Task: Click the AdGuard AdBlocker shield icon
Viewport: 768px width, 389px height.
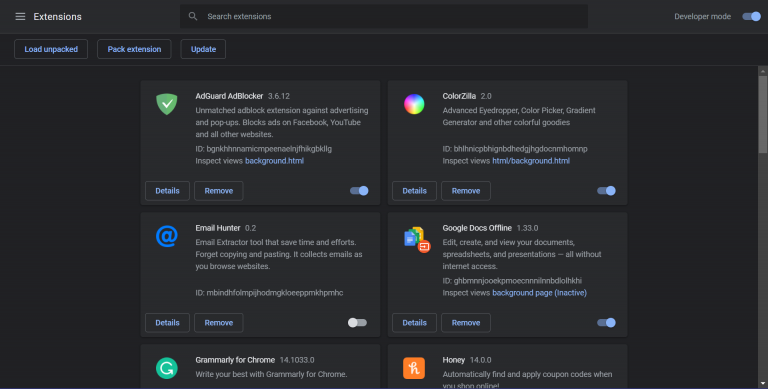Action: [167, 104]
